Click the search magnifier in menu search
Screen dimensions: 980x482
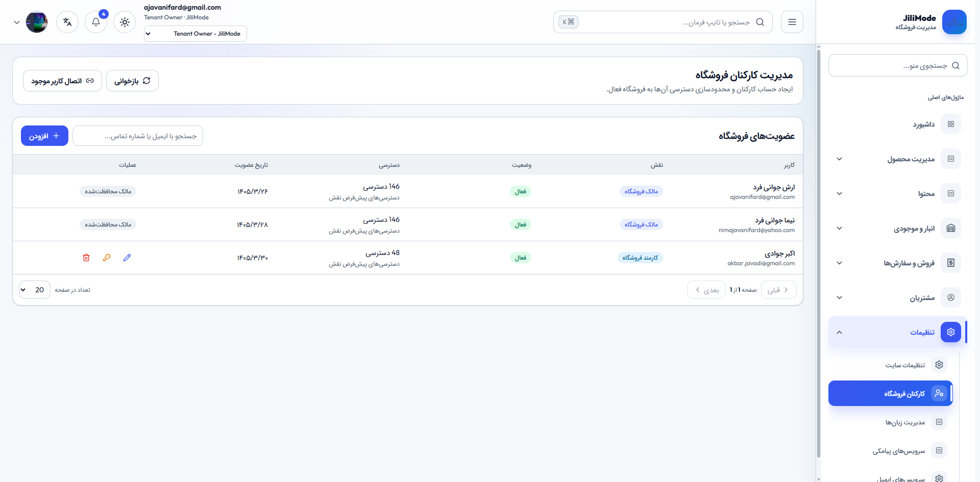coord(956,66)
